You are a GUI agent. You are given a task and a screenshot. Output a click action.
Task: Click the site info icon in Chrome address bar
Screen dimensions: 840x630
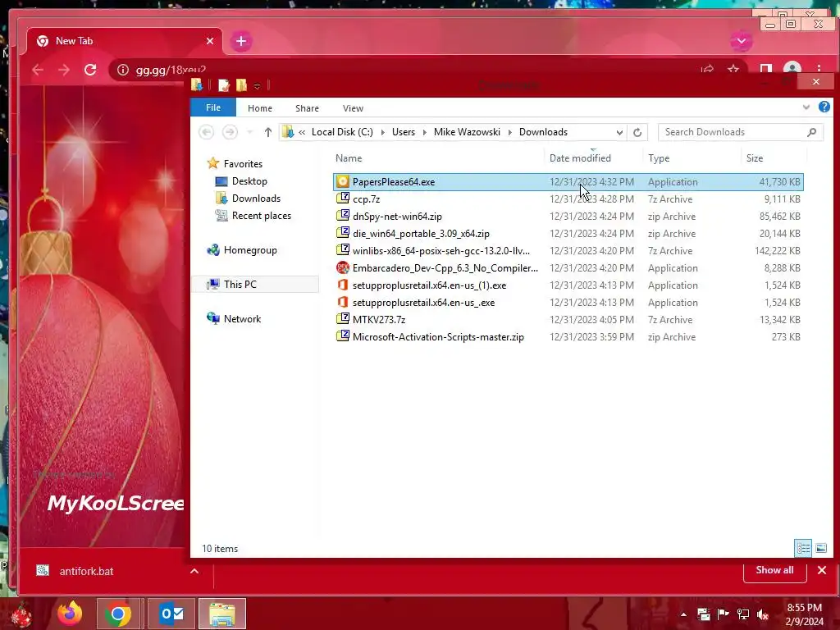[123, 71]
